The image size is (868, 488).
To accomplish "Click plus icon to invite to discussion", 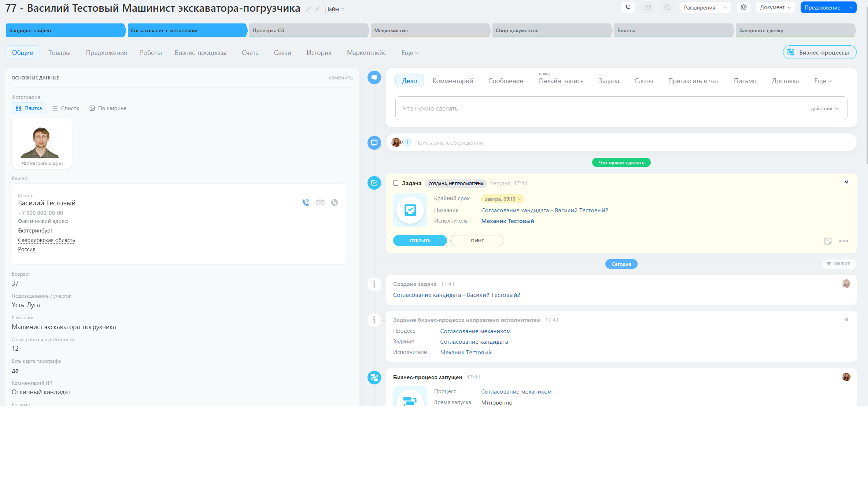I will tap(407, 142).
